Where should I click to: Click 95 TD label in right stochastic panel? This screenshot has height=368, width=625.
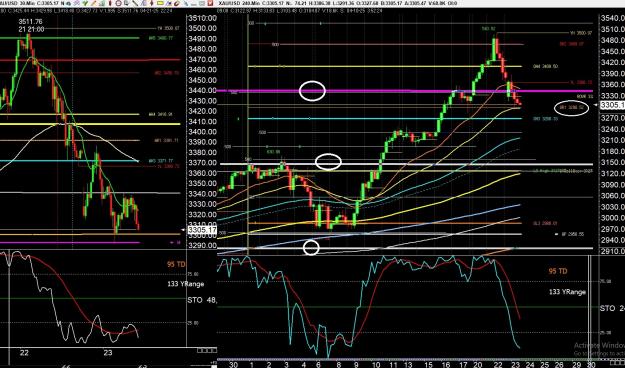558,271
